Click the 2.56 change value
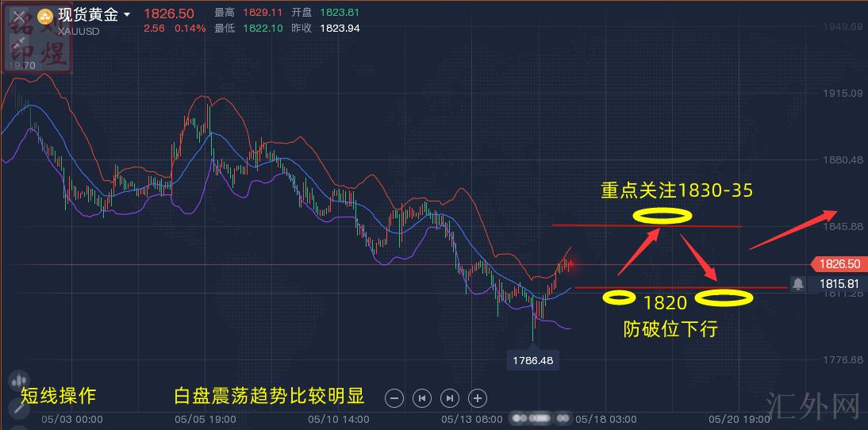The height and width of the screenshot is (430, 868). (x=155, y=29)
